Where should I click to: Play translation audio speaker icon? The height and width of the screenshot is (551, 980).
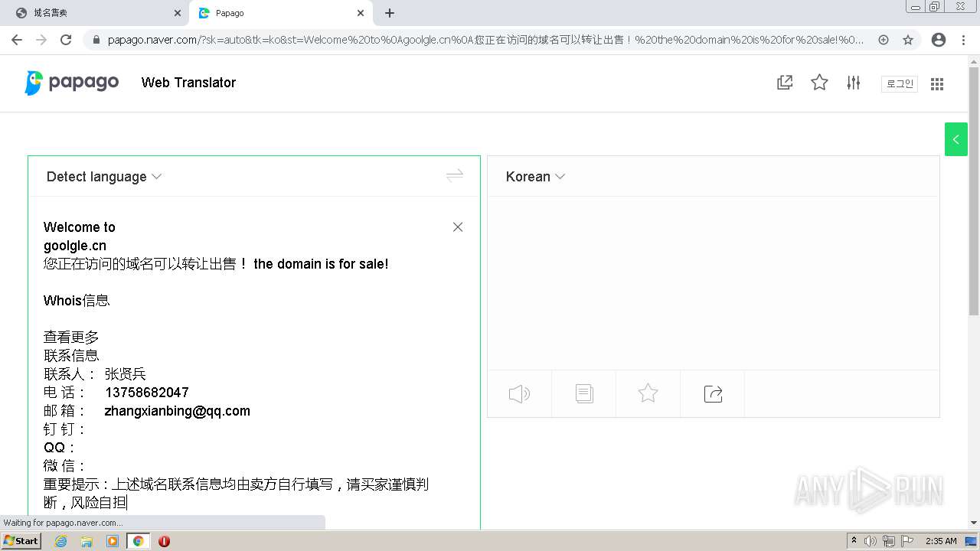[x=519, y=393]
